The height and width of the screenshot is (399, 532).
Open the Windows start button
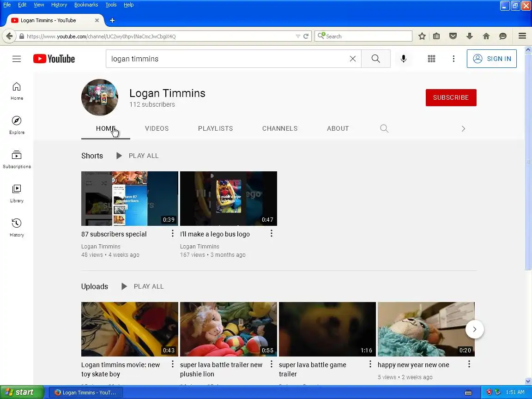(22, 392)
